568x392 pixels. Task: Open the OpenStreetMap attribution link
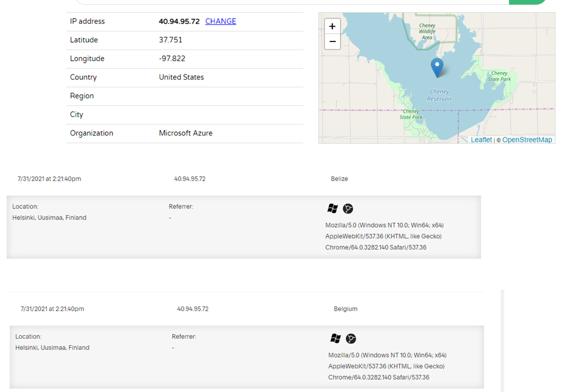(527, 140)
